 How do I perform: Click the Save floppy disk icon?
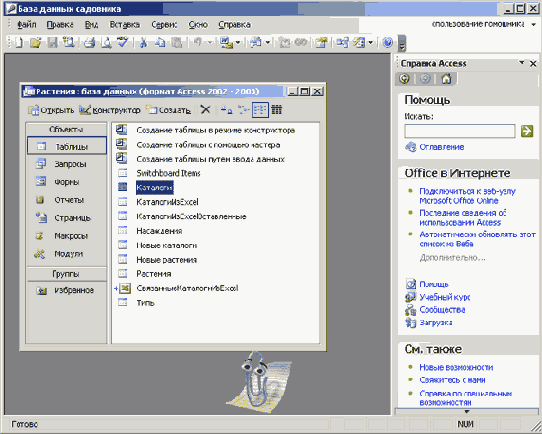pos(53,43)
